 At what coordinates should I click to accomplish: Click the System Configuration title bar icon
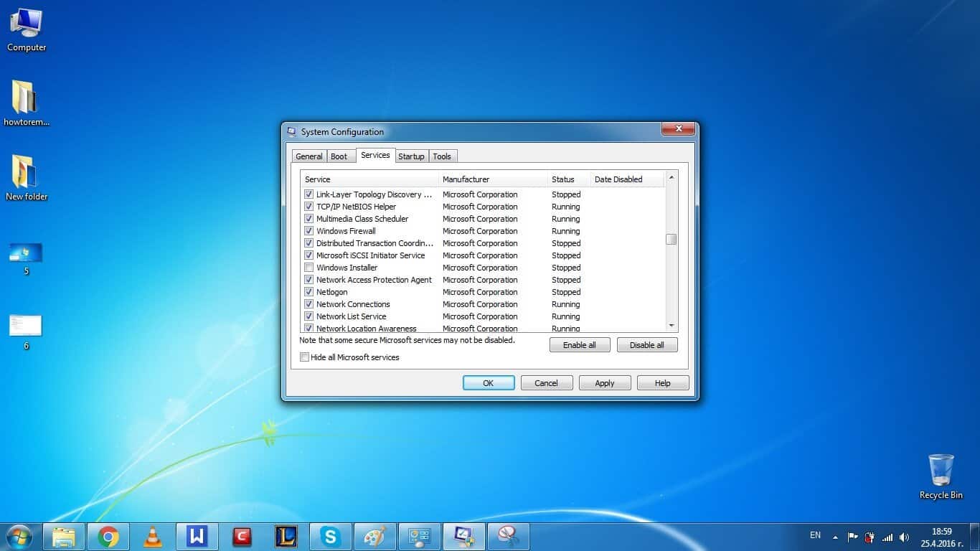(291, 132)
